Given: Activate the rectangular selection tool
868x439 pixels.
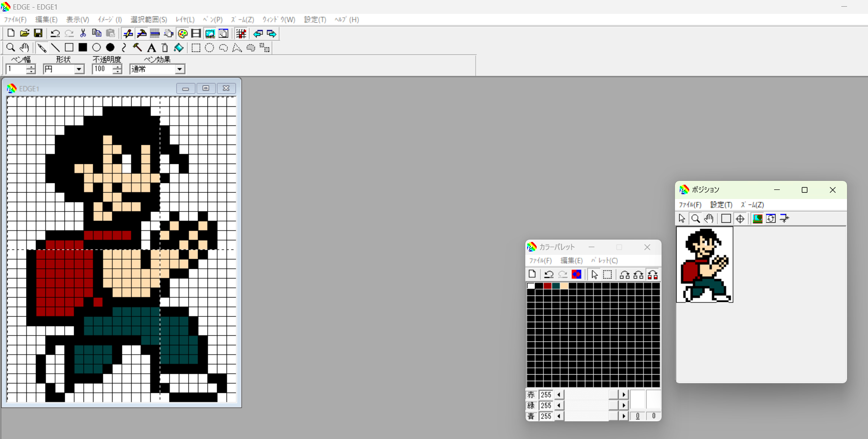Looking at the screenshot, I should 196,48.
